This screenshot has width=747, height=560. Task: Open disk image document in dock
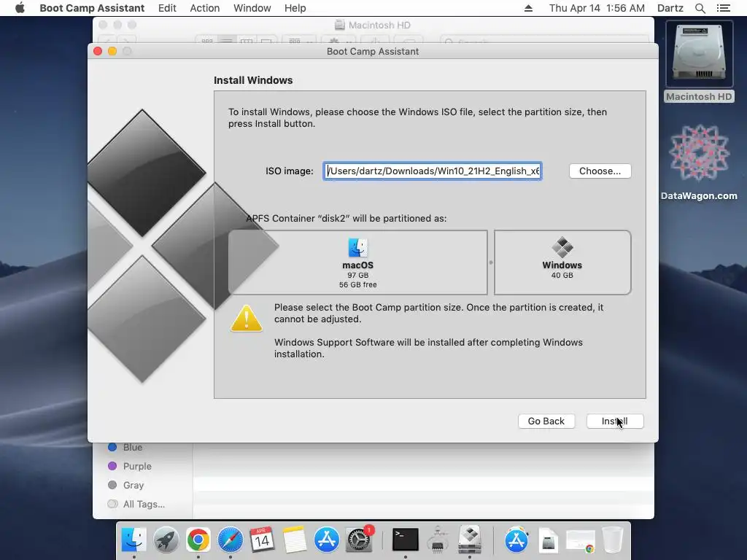pyautogui.click(x=549, y=540)
